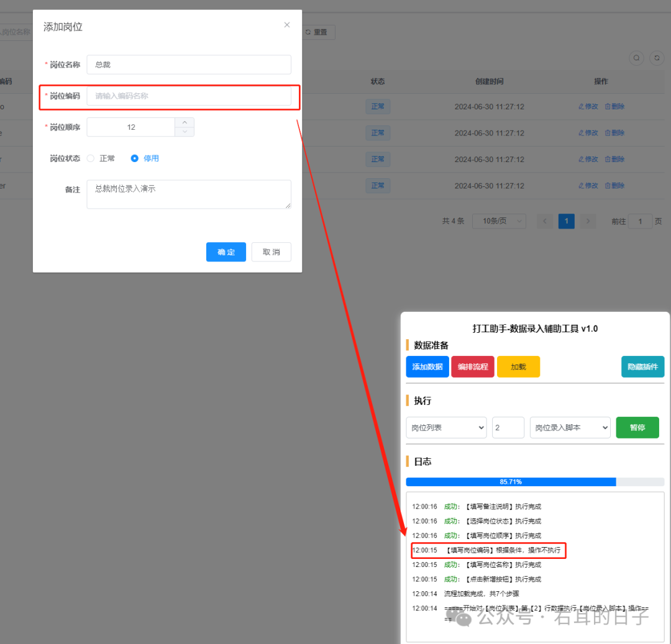This screenshot has width=671, height=644.
Task: Click the 确定 confirm button
Action: click(226, 252)
